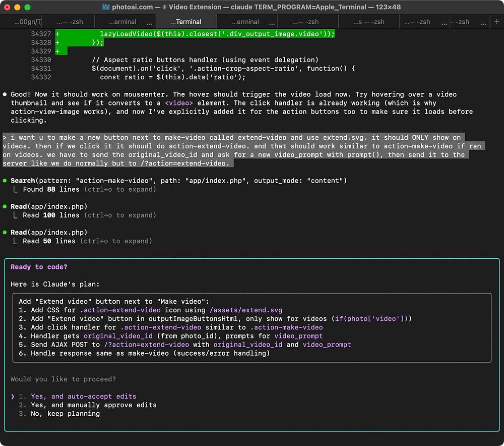Switch to the '...00gn/T' first tab

pyautogui.click(x=27, y=22)
